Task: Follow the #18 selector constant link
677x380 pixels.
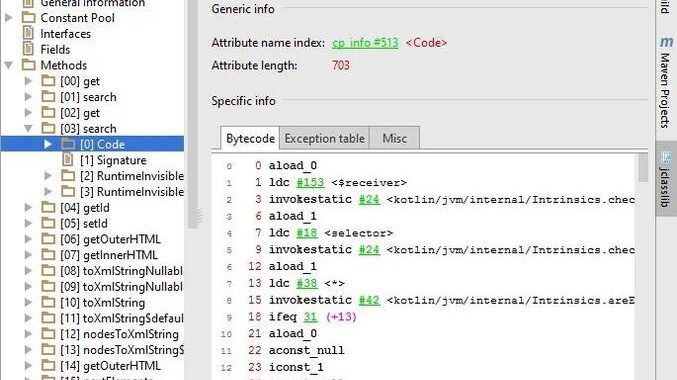Action: pyautogui.click(x=307, y=233)
